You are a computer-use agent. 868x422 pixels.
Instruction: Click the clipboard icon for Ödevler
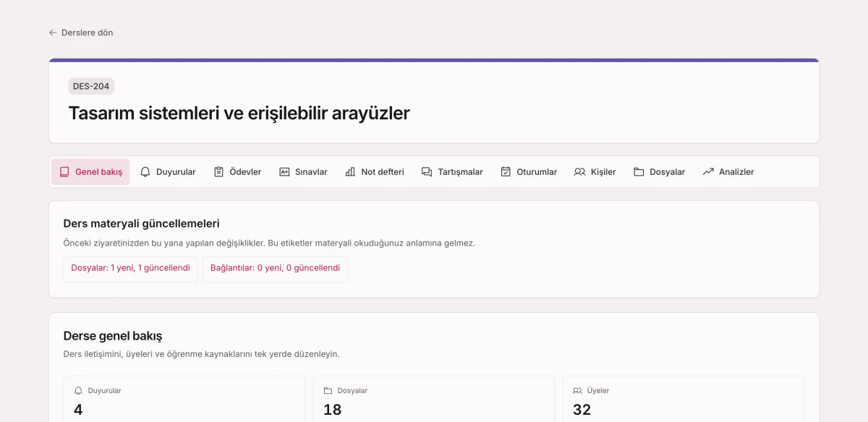pyautogui.click(x=218, y=172)
